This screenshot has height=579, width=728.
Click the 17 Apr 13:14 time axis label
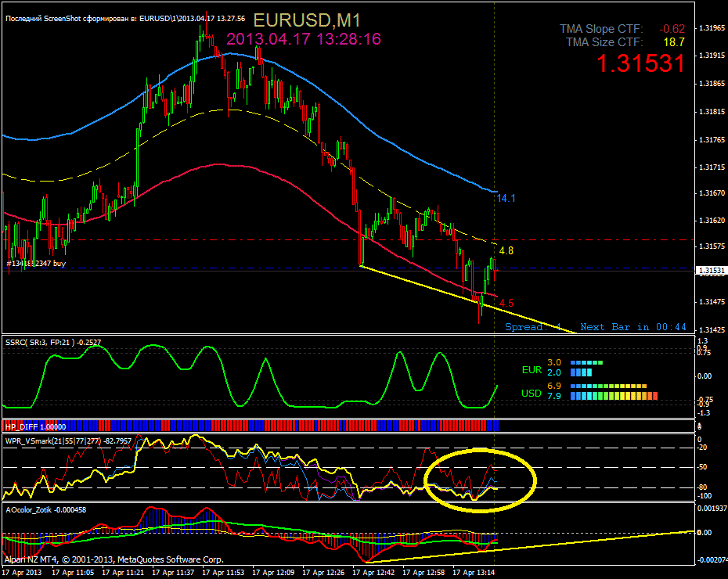click(474, 573)
